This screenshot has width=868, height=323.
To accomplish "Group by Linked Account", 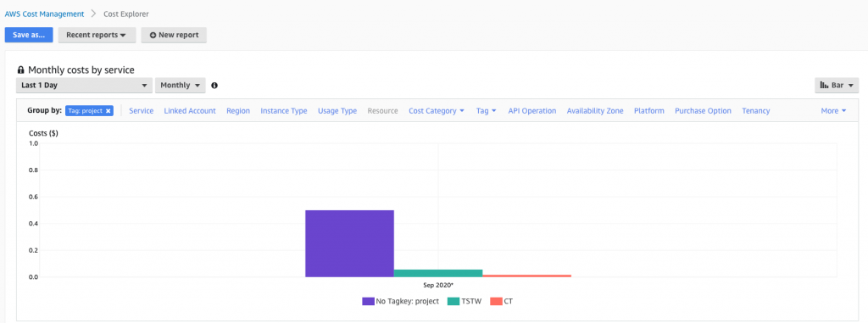I will (190, 111).
